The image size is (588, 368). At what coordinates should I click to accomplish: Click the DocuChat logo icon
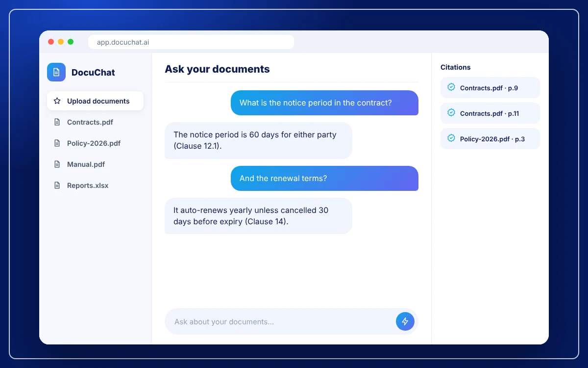click(56, 72)
